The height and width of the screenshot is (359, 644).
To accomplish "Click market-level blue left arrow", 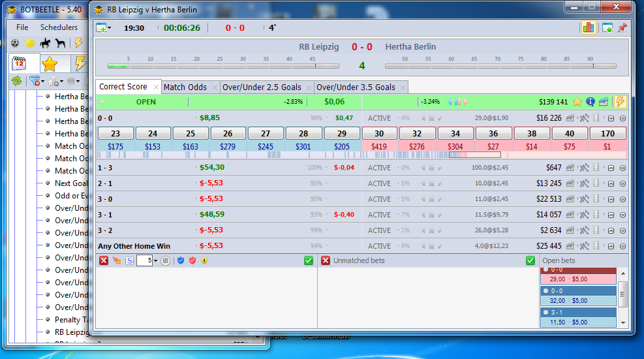I will (450, 102).
